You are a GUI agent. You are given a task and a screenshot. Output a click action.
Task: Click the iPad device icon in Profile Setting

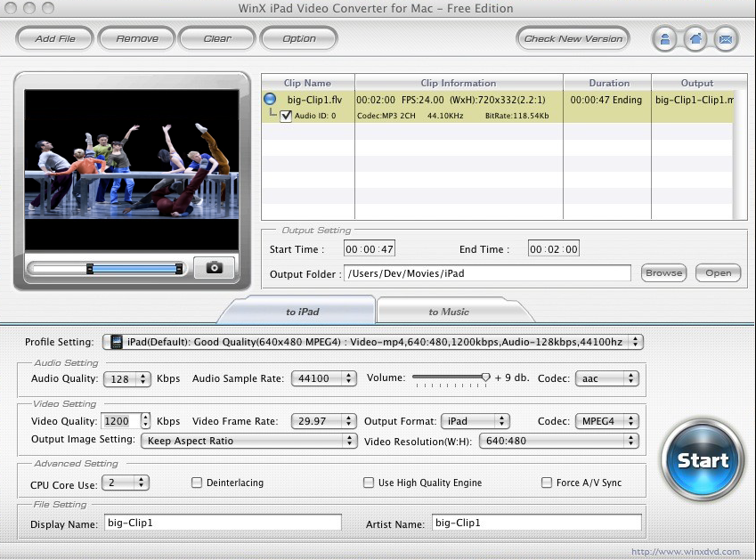click(116, 342)
